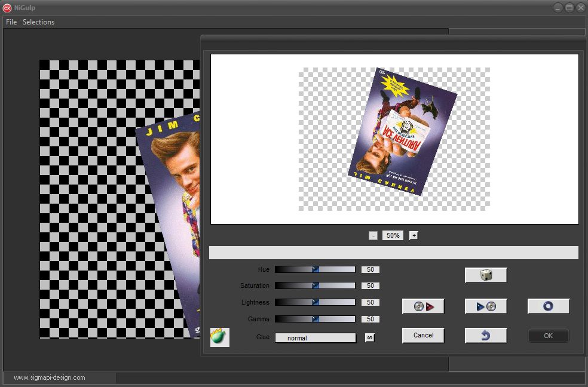Click the Saturation slider handle
This screenshot has width=588, height=387.
pos(316,285)
